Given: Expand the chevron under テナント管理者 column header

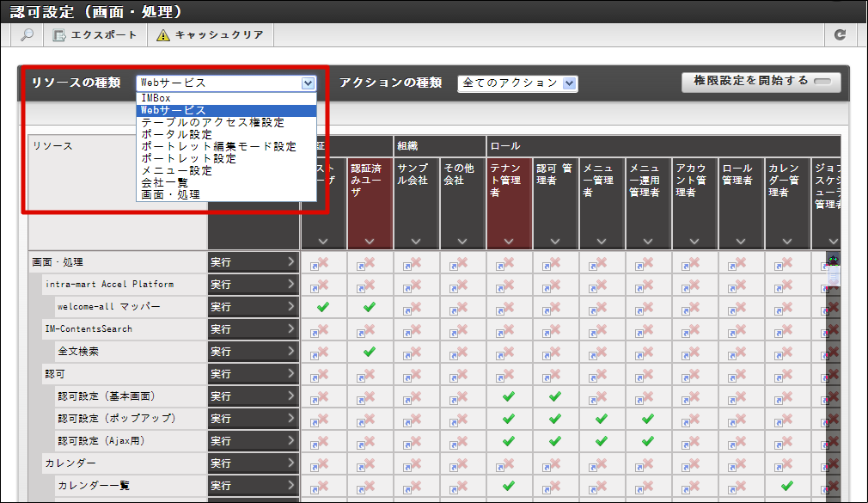Looking at the screenshot, I should tap(509, 238).
